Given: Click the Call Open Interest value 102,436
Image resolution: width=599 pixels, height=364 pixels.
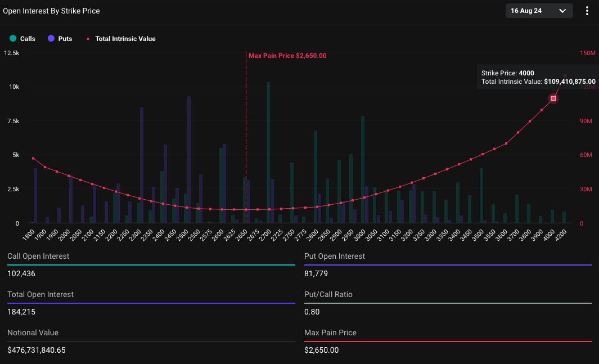Looking at the screenshot, I should point(21,273).
